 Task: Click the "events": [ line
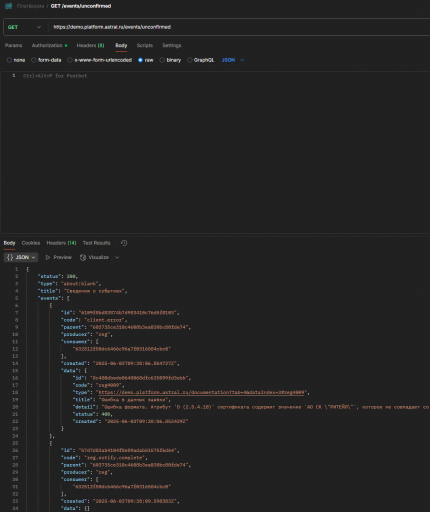[x=54, y=298]
